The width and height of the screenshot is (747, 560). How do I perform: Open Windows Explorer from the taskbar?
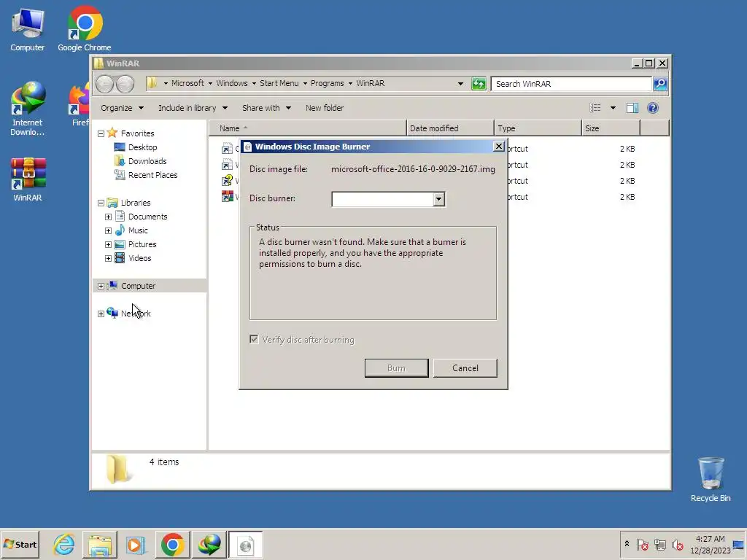[99, 544]
